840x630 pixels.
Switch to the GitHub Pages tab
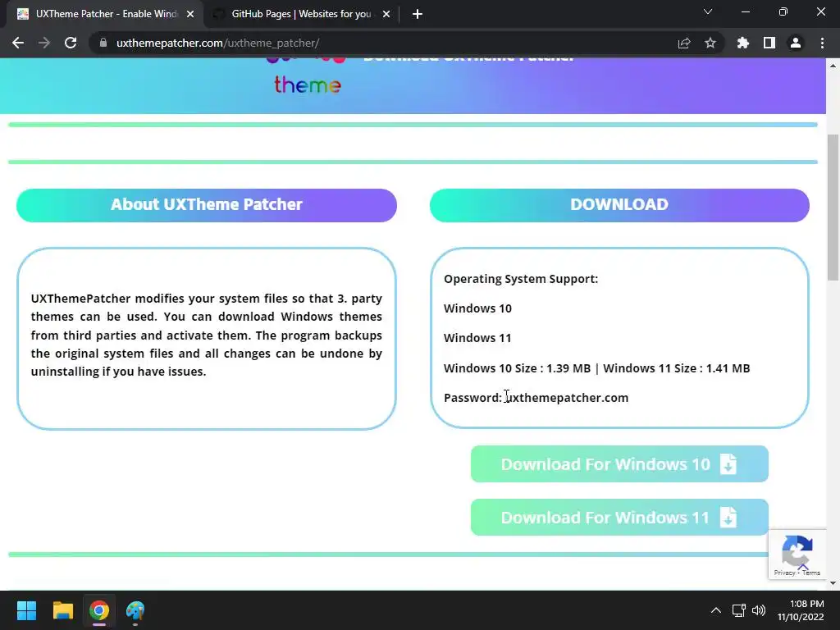tap(301, 14)
